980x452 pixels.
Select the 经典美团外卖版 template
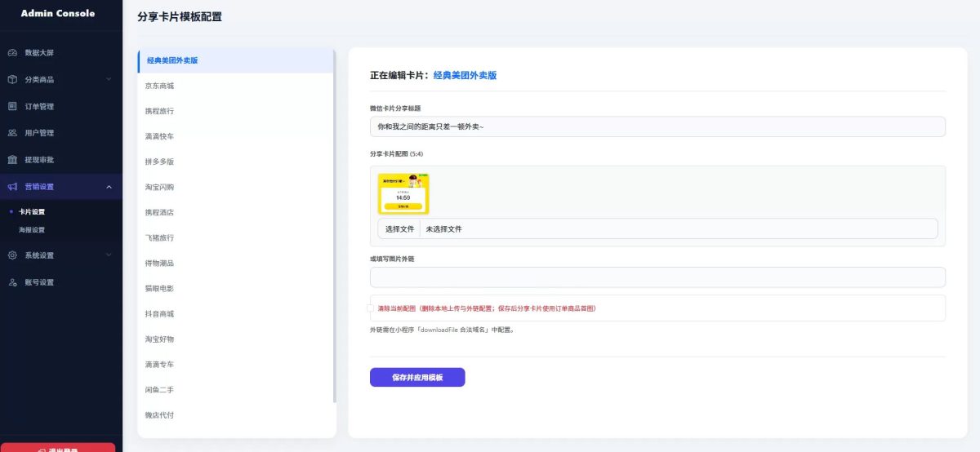point(235,60)
